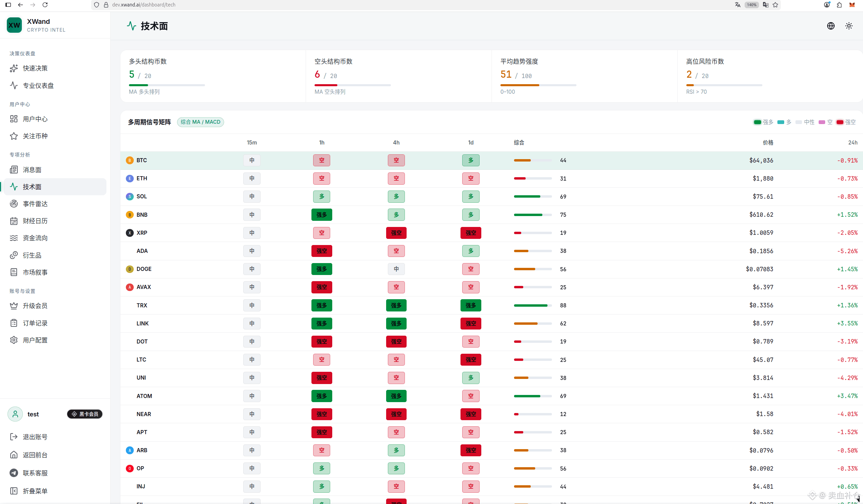The image size is (863, 504).
Task: Click the 联系客服 telegram icon
Action: pos(14,473)
